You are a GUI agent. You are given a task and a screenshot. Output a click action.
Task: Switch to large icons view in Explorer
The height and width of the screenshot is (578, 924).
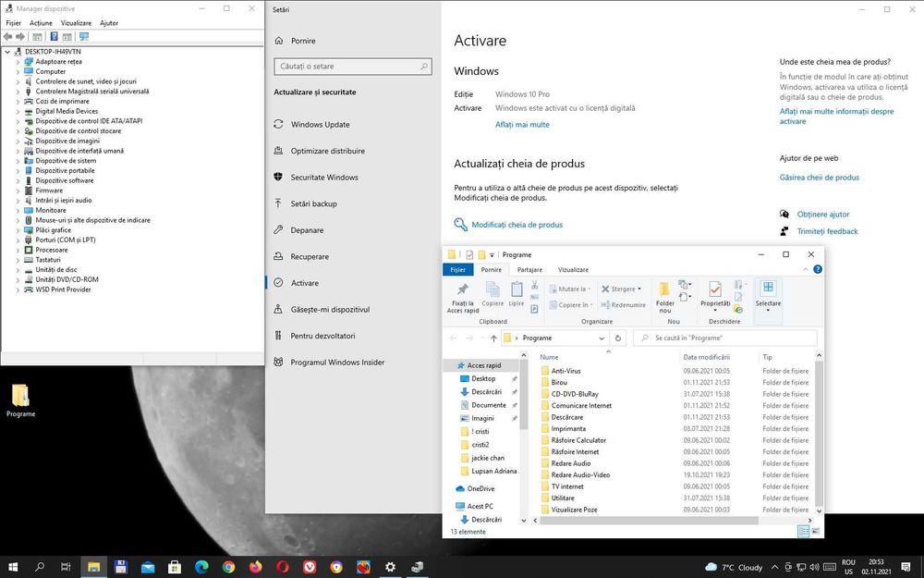click(x=816, y=532)
